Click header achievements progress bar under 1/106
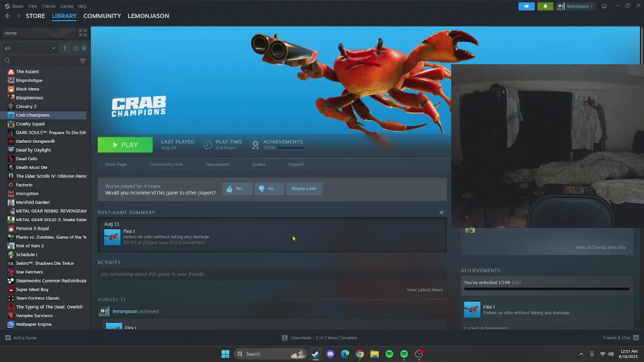 click(x=290, y=148)
